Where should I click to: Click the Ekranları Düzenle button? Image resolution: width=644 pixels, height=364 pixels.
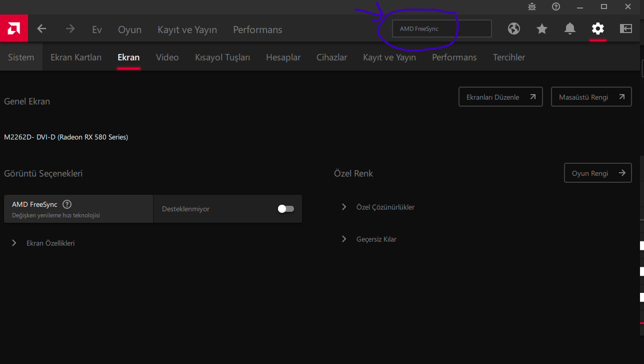click(x=500, y=97)
